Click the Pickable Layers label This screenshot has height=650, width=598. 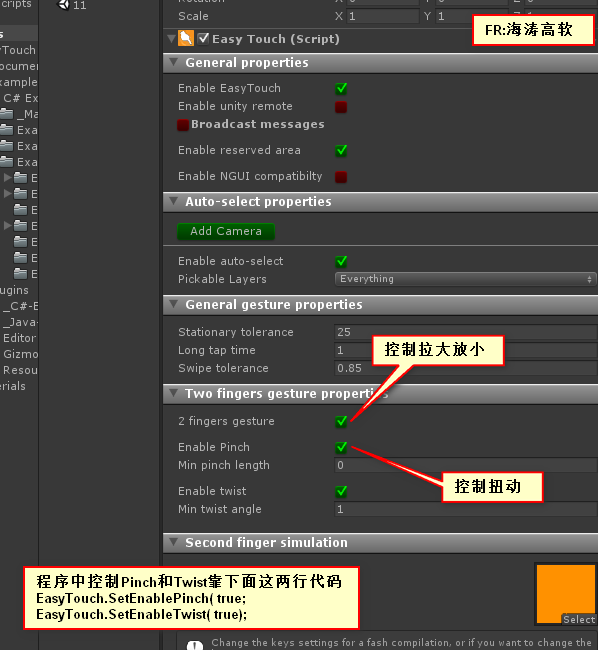[x=222, y=279]
